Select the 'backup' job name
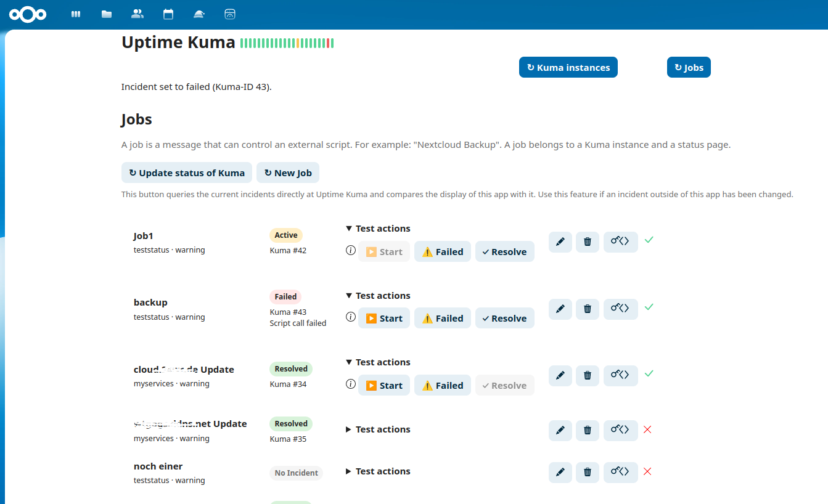 (150, 303)
